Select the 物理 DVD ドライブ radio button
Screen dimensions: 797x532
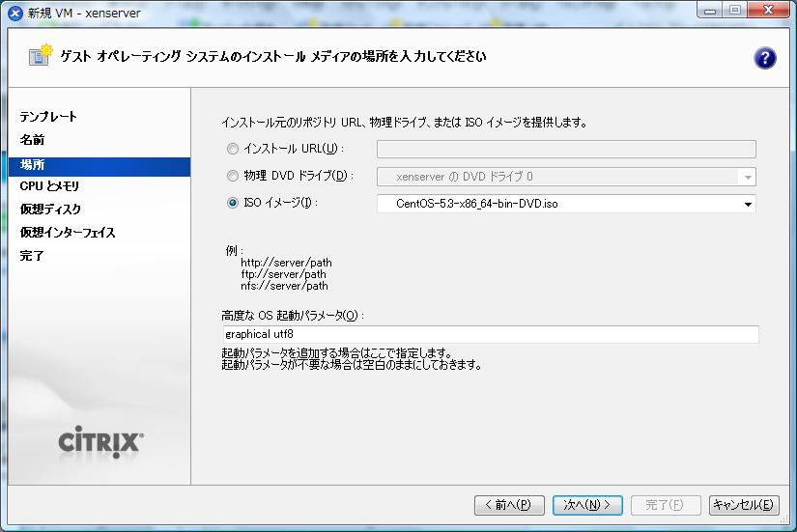[x=233, y=176]
